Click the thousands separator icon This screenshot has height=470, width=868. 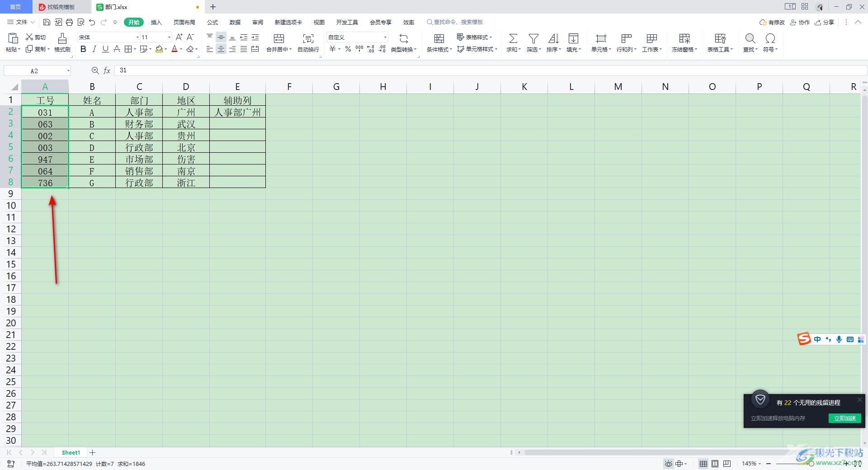point(359,49)
